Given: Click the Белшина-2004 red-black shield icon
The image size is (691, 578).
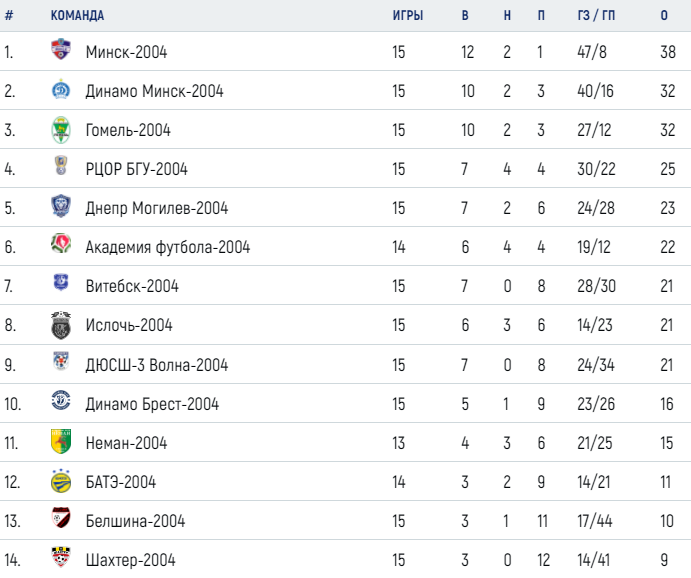Looking at the screenshot, I should pyautogui.click(x=61, y=518).
